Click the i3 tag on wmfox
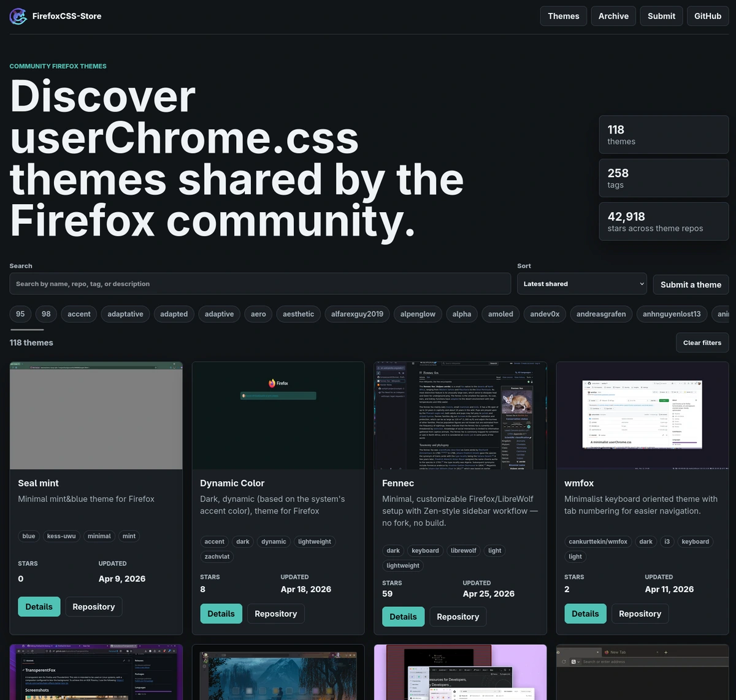736x700 pixels. click(667, 541)
